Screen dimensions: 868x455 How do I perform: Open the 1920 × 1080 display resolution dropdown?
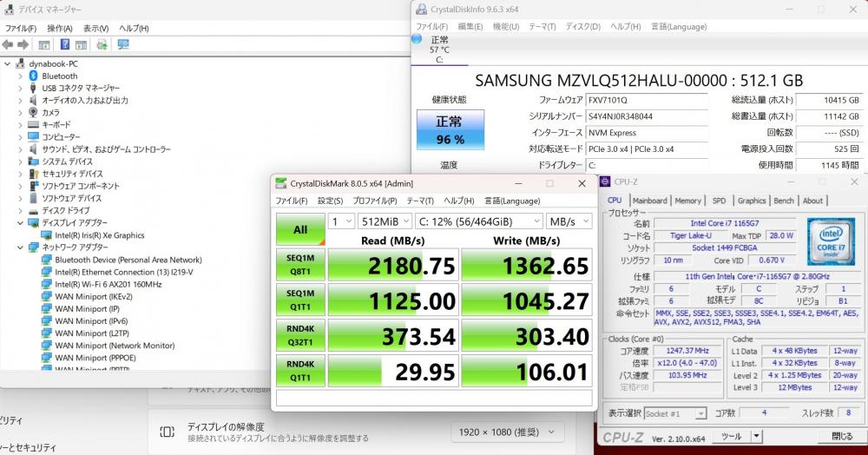tap(506, 432)
